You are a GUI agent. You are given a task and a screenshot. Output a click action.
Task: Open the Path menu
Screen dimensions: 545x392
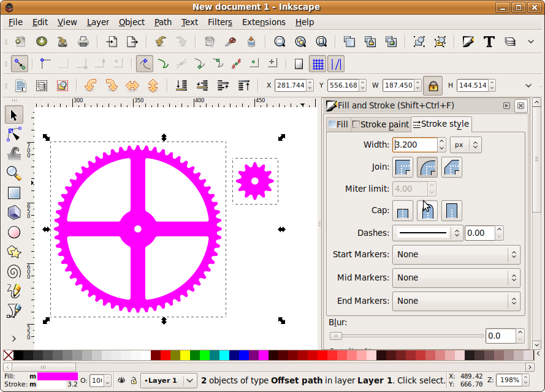tap(163, 22)
